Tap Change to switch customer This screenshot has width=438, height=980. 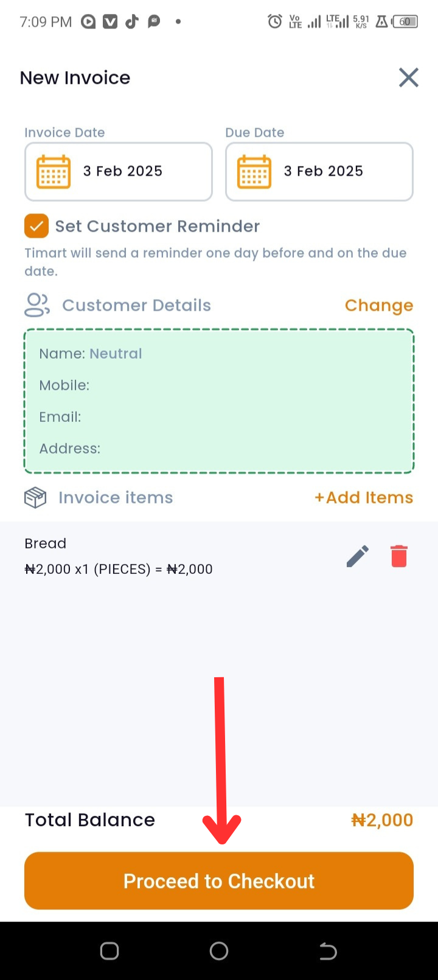(379, 305)
